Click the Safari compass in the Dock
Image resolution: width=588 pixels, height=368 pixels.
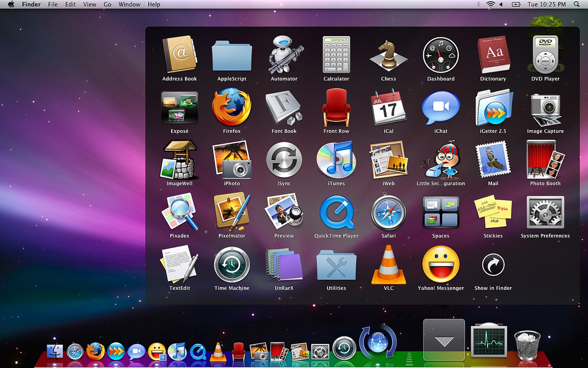click(x=75, y=352)
